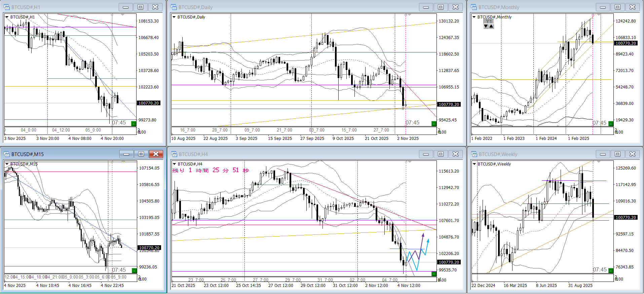Click the chart icon in BTCUSD#,M15 title bar
This screenshot has width=644, height=294.
7,154
